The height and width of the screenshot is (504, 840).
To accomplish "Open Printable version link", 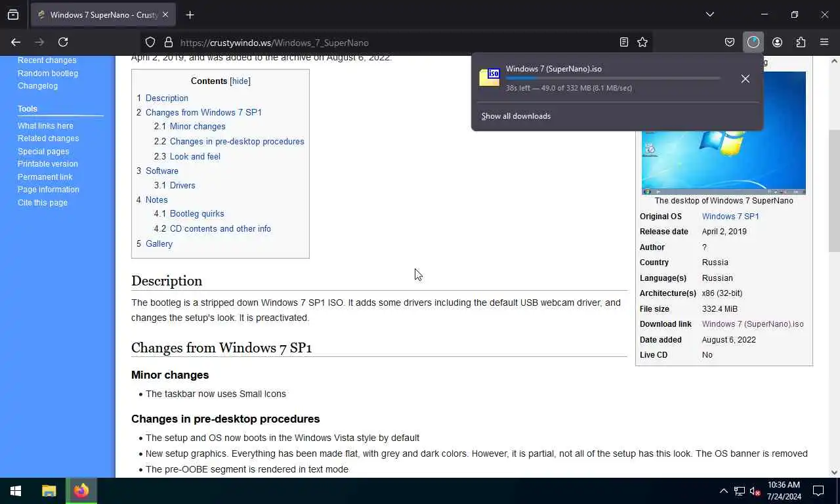I will click(x=47, y=164).
